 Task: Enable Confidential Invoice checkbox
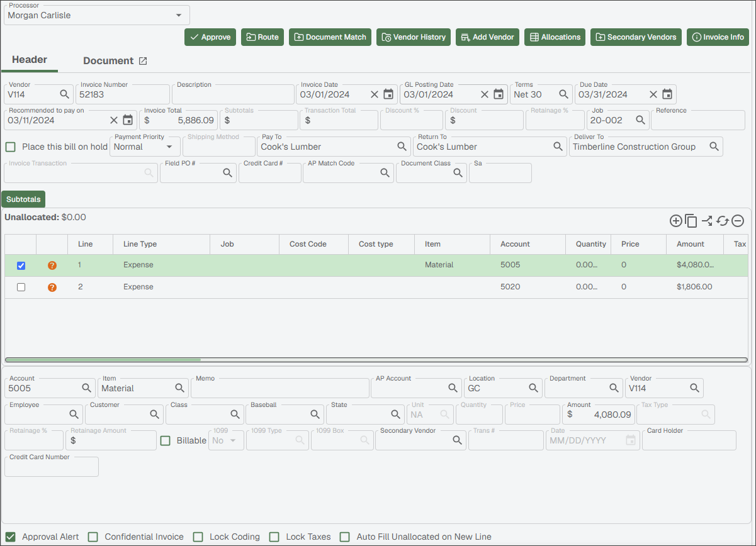tap(93, 537)
